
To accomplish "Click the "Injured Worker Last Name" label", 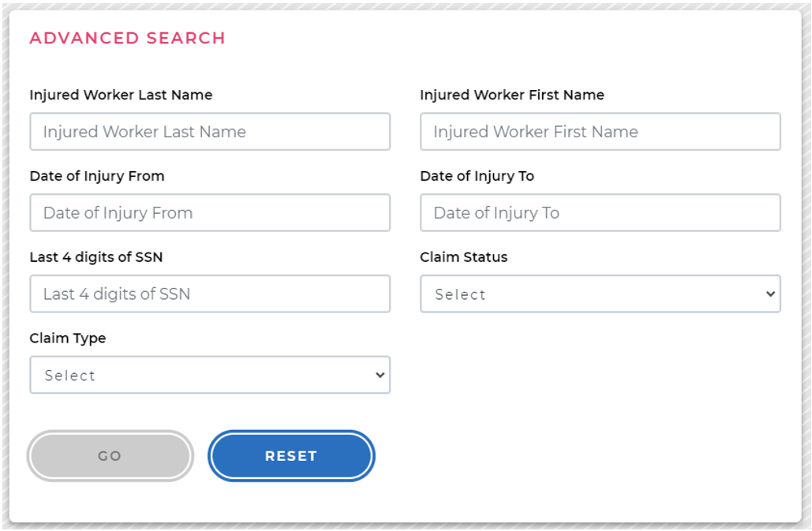I will [121, 95].
